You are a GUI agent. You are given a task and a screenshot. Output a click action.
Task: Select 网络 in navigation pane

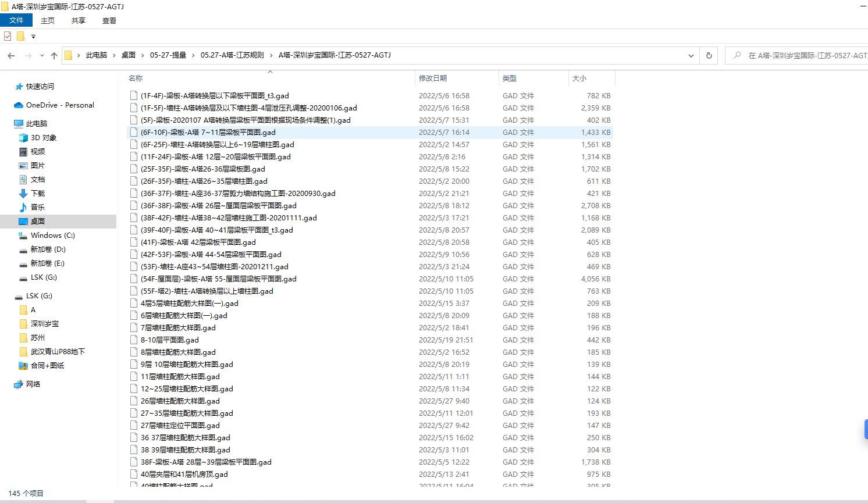(33, 384)
